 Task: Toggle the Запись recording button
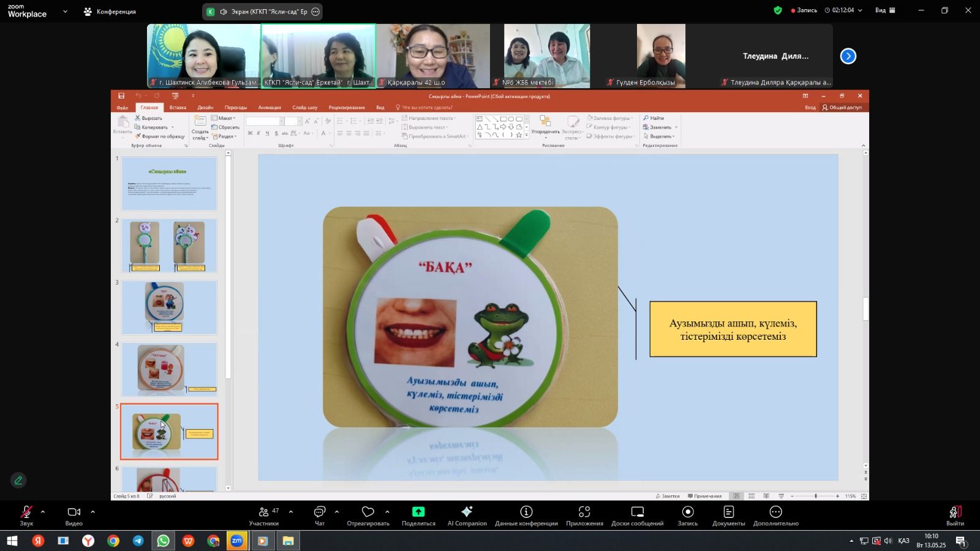[687, 515]
